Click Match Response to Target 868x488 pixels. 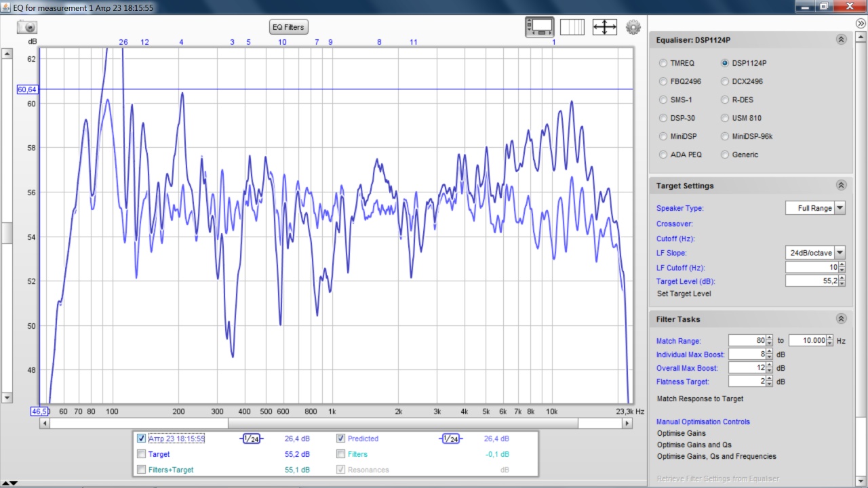[700, 399]
